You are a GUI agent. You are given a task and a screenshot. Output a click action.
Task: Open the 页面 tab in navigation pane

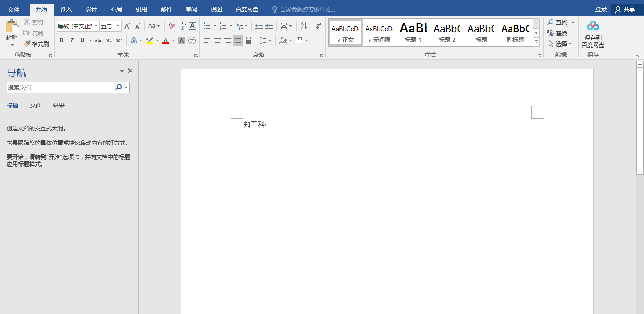36,105
